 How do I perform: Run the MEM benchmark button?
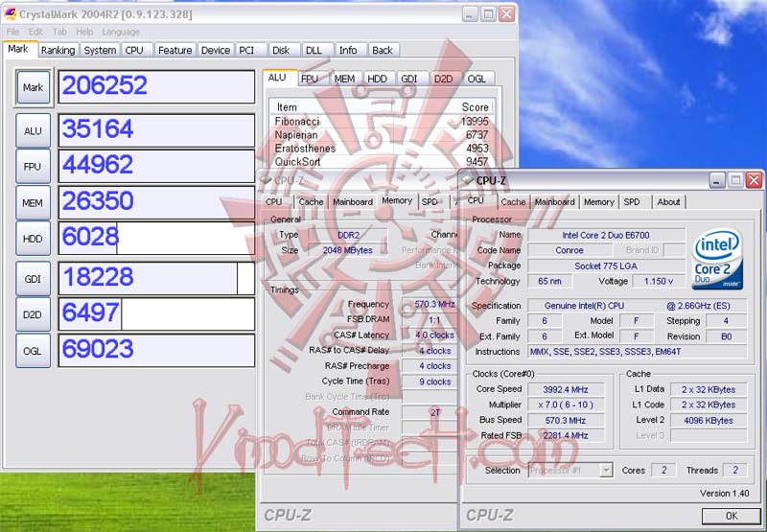pyautogui.click(x=33, y=202)
